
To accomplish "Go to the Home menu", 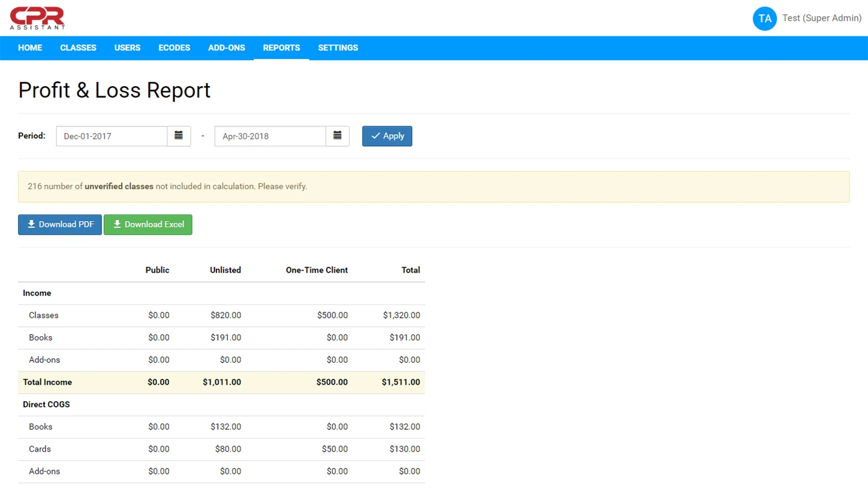I will (x=30, y=48).
